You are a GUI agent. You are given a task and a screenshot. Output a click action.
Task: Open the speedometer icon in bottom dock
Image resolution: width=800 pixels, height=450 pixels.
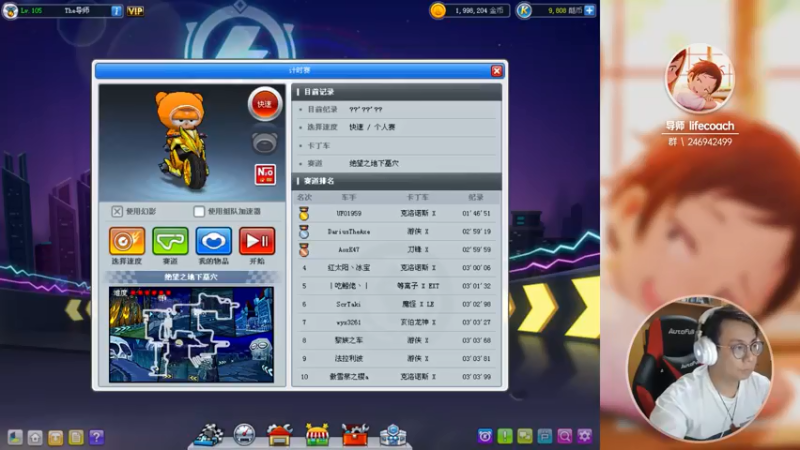click(x=244, y=435)
